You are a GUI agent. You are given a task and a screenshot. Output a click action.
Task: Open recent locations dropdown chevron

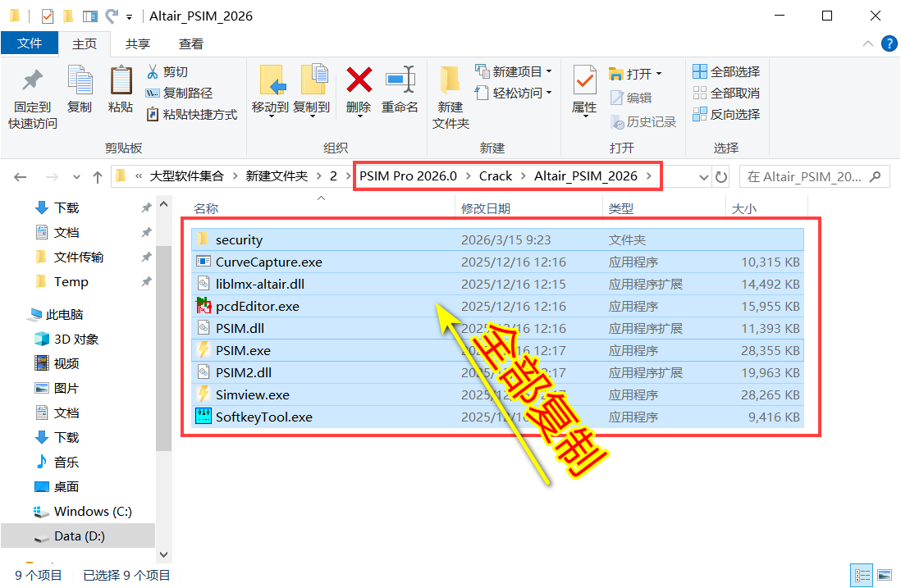tap(76, 177)
